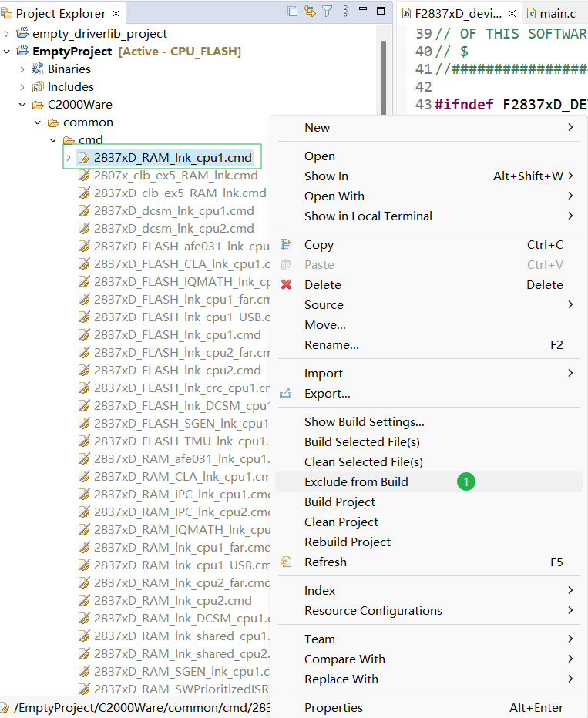The height and width of the screenshot is (718, 588).
Task: Toggle Link with Editor icon
Action: (310, 12)
